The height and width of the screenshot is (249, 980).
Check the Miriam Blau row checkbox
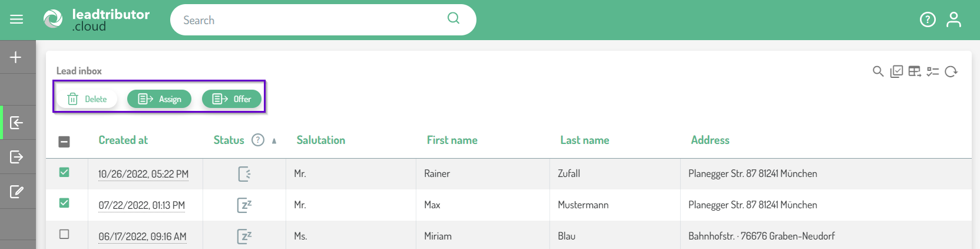tap(64, 234)
